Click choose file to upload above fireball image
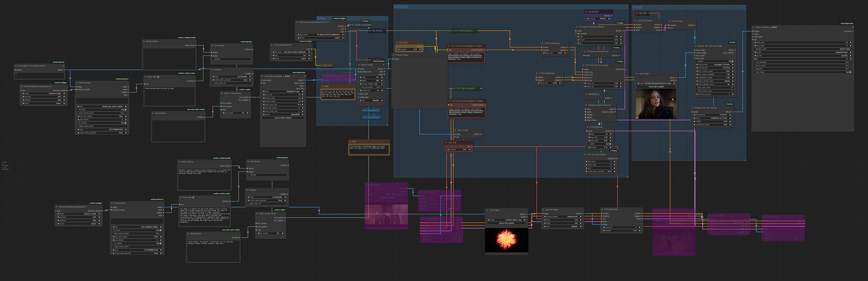 coord(506,223)
